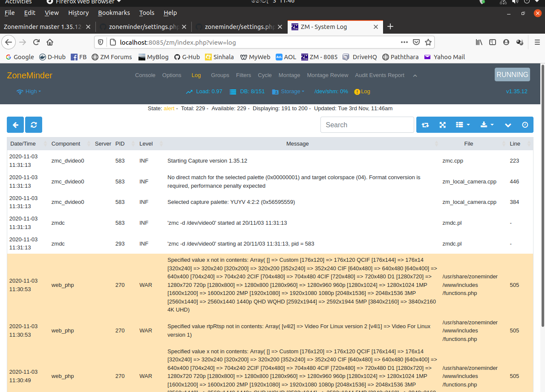
Task: Click Firefox Back navigation arrow
Action: [x=9, y=42]
